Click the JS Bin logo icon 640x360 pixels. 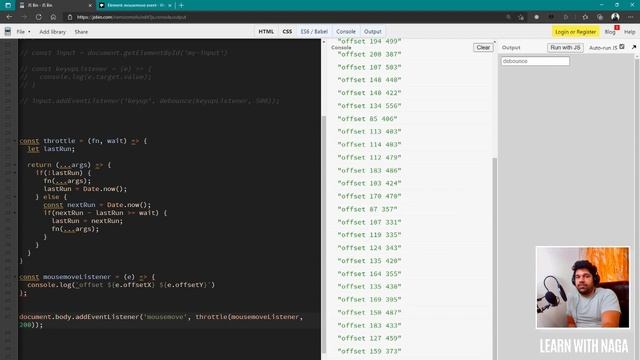8,31
